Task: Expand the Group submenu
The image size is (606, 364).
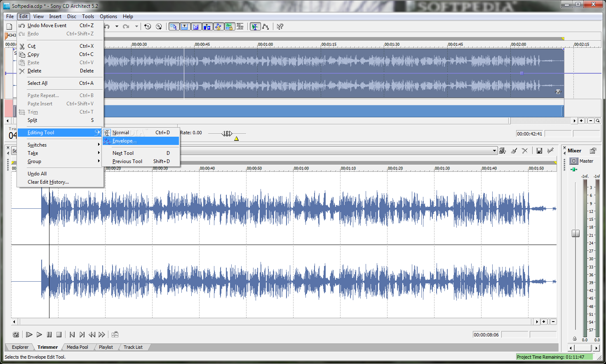Action: 60,161
